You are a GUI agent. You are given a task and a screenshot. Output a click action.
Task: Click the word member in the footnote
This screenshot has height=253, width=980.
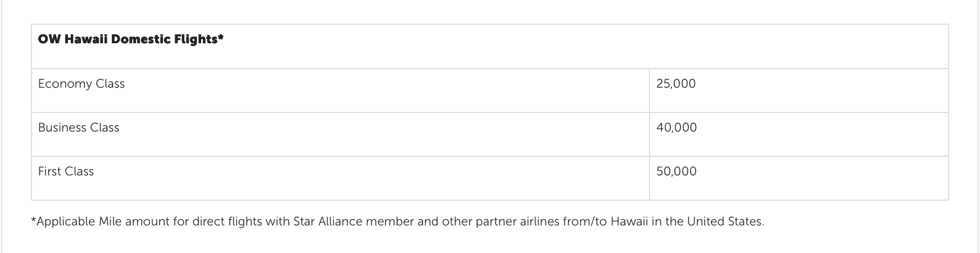[x=390, y=222]
